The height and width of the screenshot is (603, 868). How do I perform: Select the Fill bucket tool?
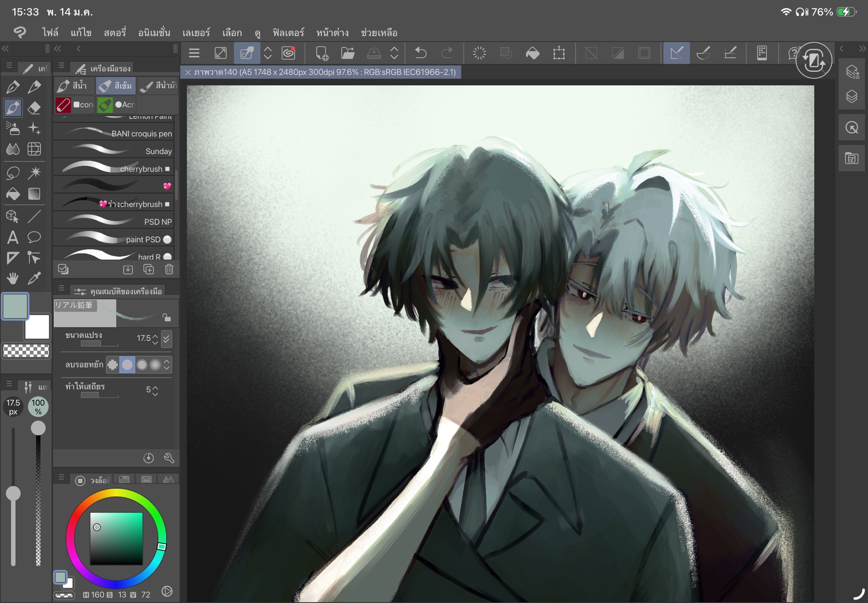coord(13,194)
